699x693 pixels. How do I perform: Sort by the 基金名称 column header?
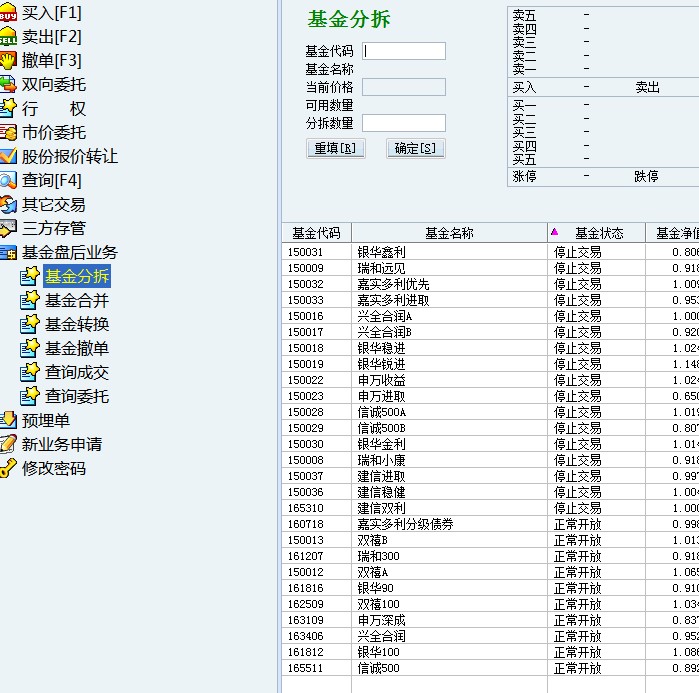[x=449, y=233]
